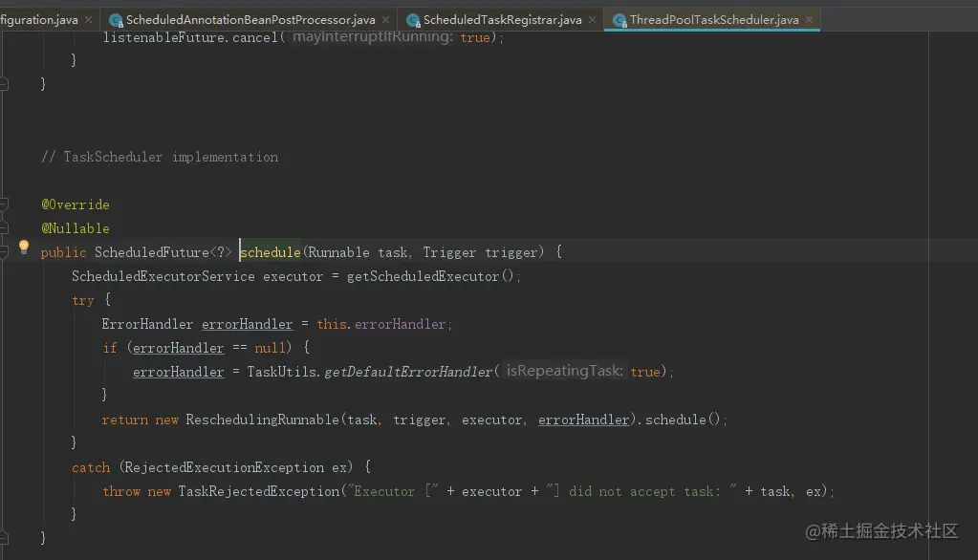Close ThreadPoolTaskScheduler.java tab
The height and width of the screenshot is (560, 978).
pos(809,20)
